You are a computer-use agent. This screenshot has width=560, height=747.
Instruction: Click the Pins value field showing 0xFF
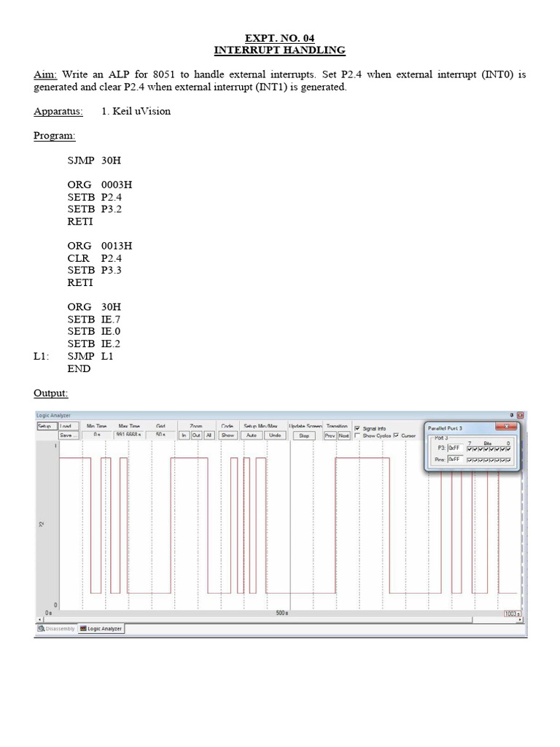455,460
